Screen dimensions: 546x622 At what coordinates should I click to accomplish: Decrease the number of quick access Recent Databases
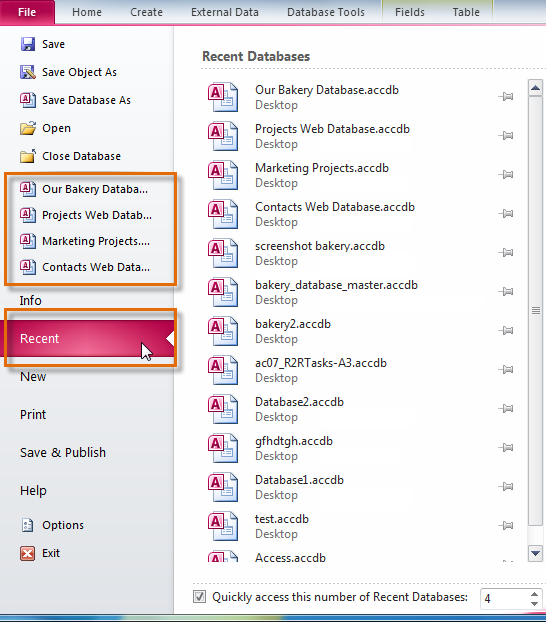[534, 604]
